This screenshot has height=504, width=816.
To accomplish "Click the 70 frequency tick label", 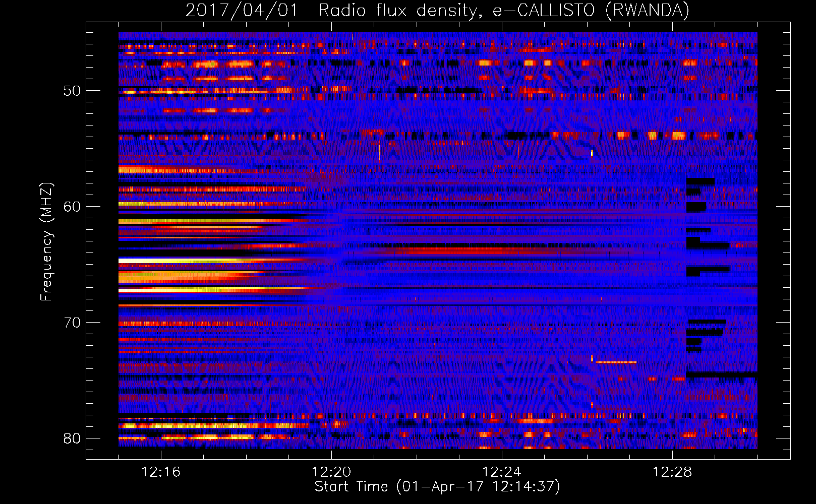I will pos(72,323).
